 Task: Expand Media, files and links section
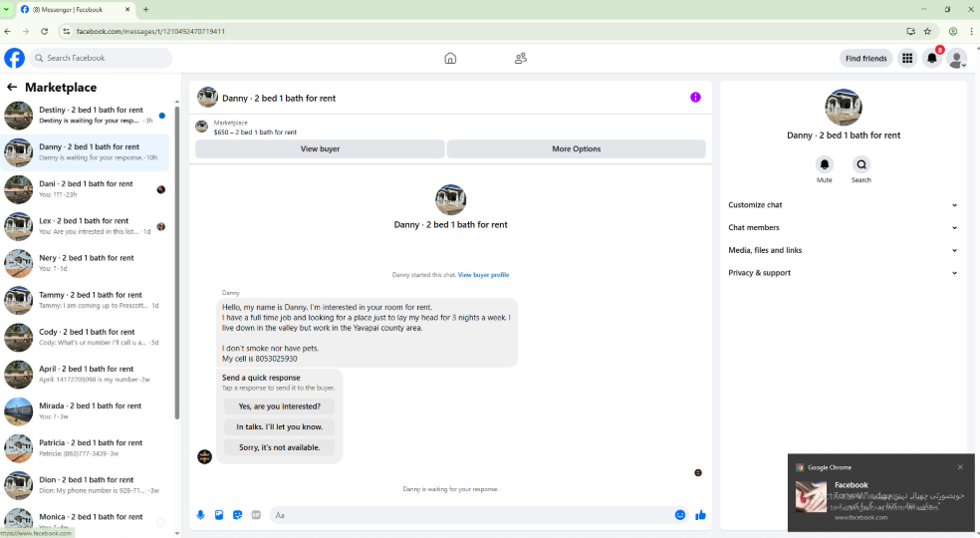(842, 250)
